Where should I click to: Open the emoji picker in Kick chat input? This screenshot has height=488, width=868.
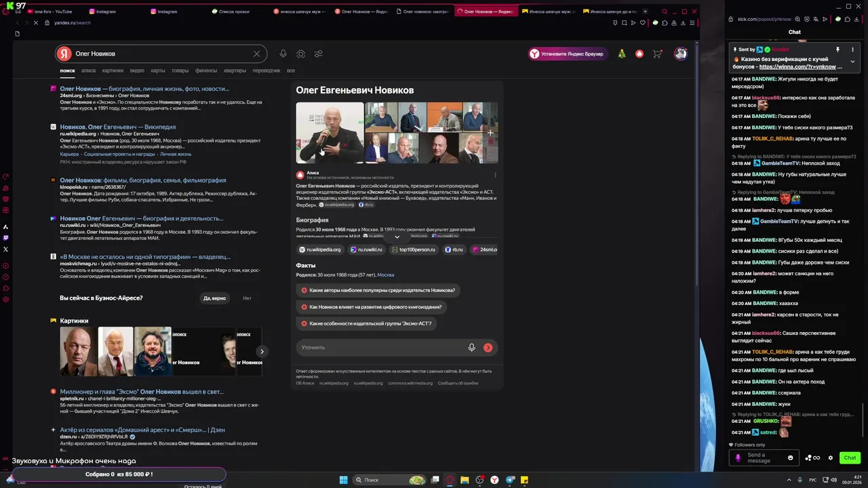click(x=790, y=457)
